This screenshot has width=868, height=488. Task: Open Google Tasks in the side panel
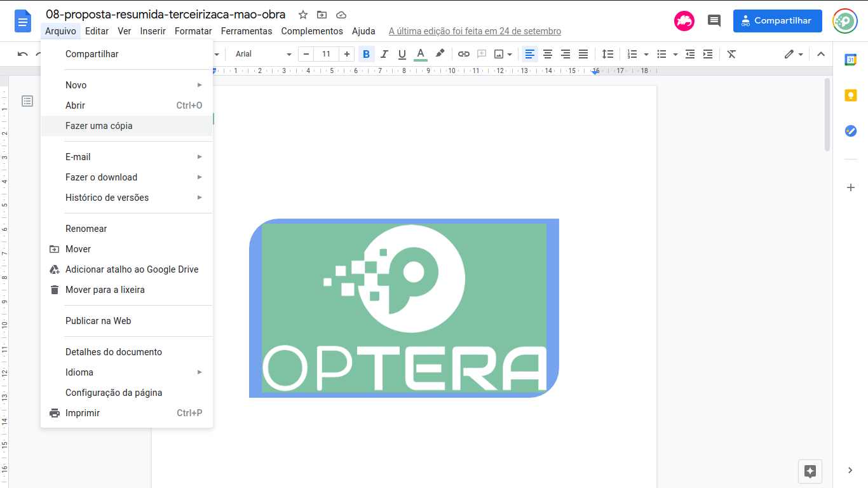tap(850, 131)
